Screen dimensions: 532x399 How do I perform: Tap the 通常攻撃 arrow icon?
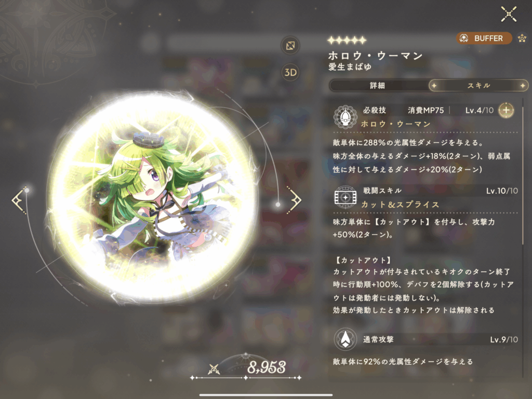pos(345,339)
